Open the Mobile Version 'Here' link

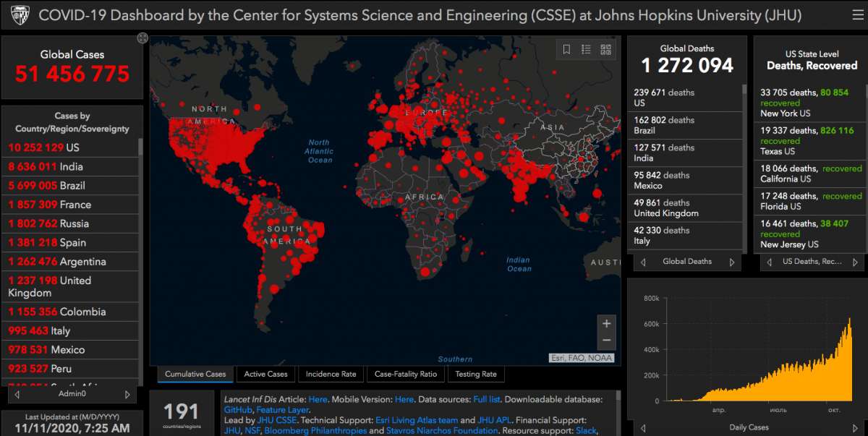tap(404, 399)
